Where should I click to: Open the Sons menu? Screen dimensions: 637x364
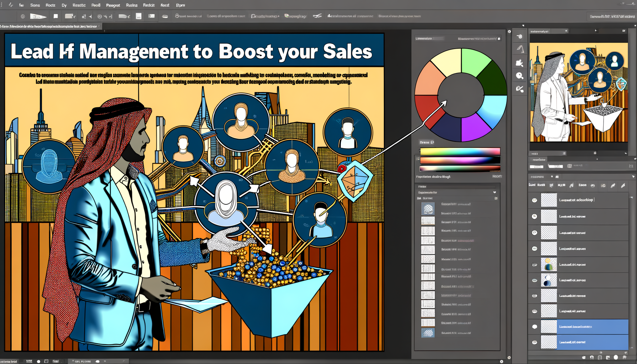[x=35, y=5]
